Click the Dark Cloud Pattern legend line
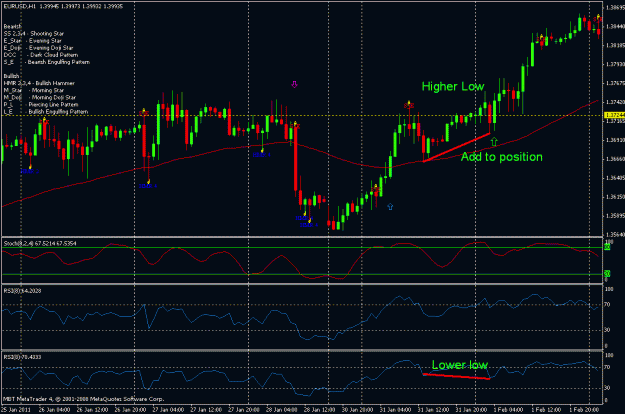This screenshot has width=625, height=414. [41, 55]
